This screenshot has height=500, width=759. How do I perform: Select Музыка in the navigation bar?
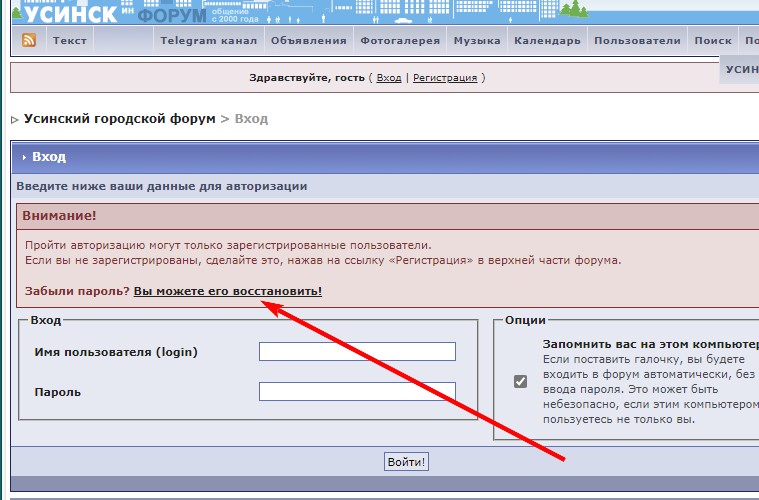click(477, 41)
